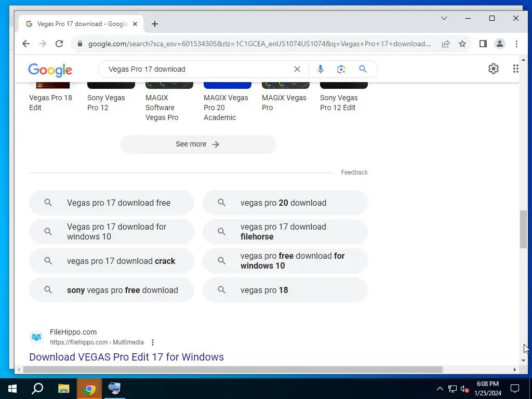532x399 pixels.
Task: Show hidden system tray icons
Action: coord(440,389)
